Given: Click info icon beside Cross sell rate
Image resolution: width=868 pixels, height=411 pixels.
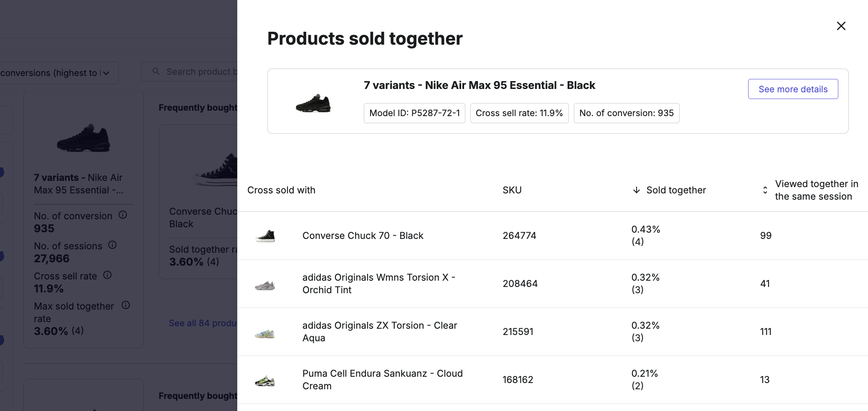Looking at the screenshot, I should (107, 275).
